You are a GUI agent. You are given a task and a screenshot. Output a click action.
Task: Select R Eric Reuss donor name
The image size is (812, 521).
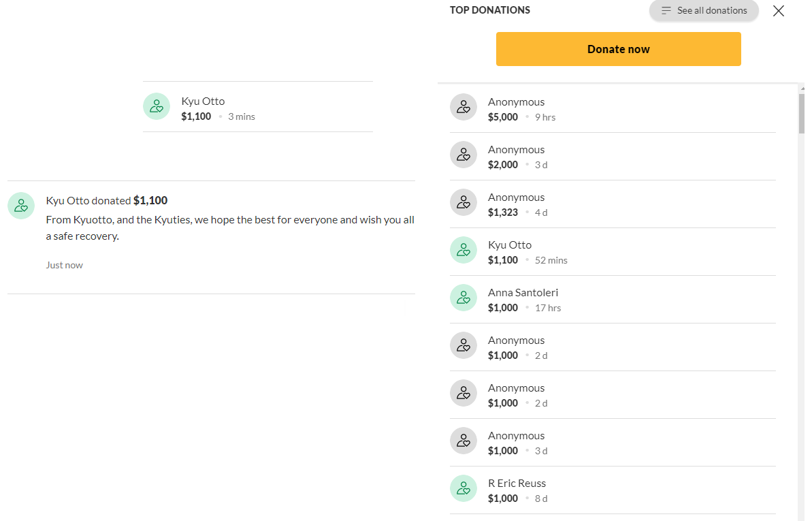coord(517,483)
